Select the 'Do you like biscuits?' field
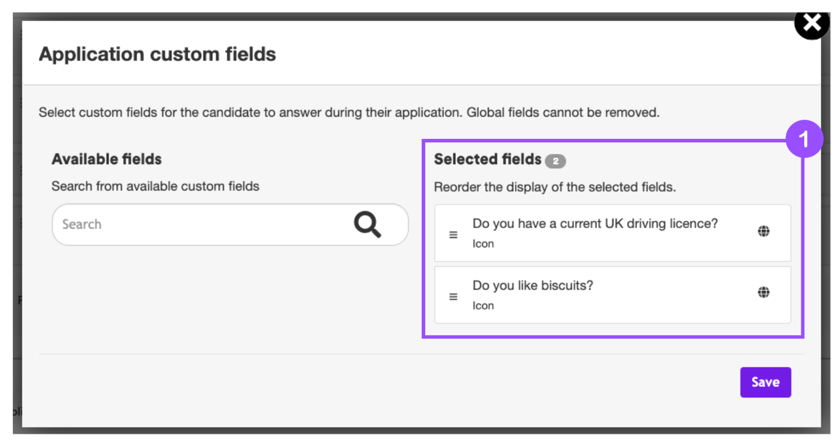The height and width of the screenshot is (442, 840). point(533,286)
